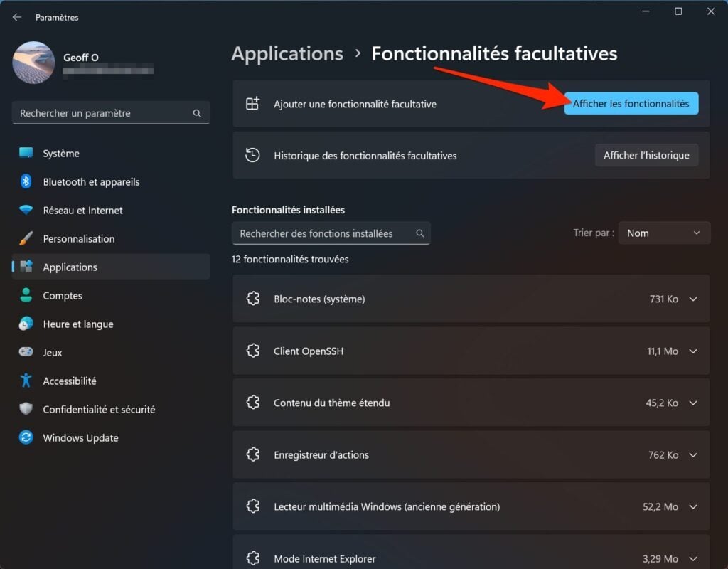Click Afficher les fonctionnalités button

point(631,104)
